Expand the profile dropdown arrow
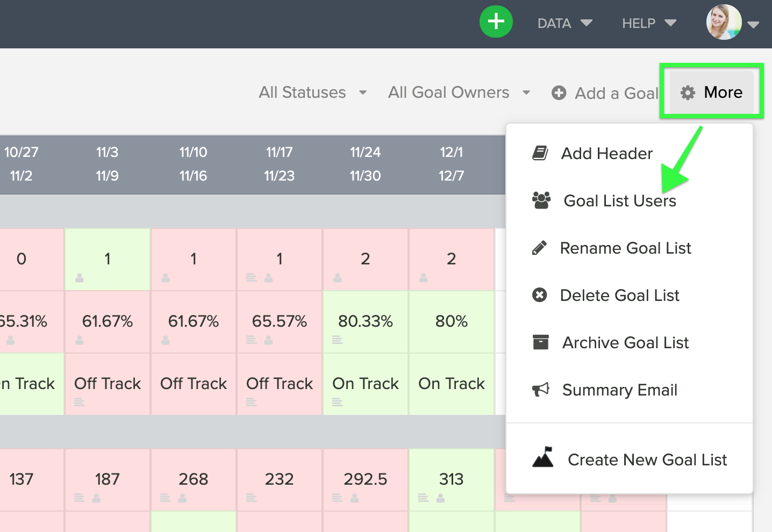This screenshot has width=772, height=532. click(753, 24)
